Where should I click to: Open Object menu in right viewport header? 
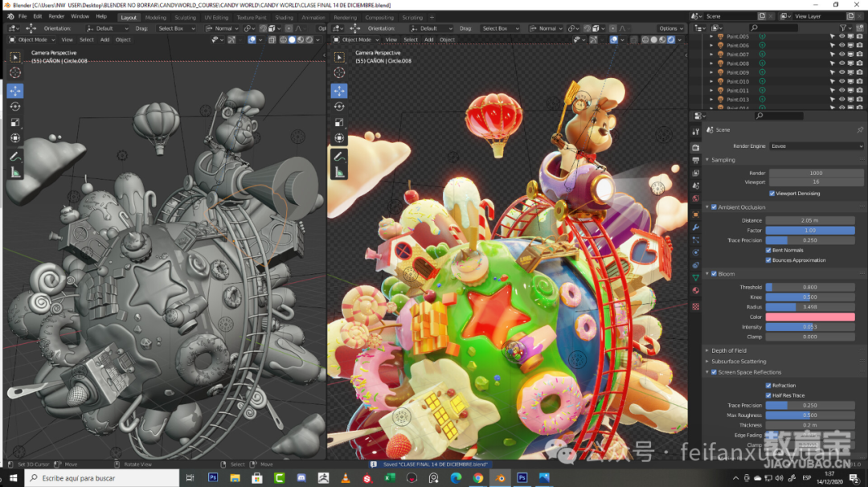click(448, 40)
